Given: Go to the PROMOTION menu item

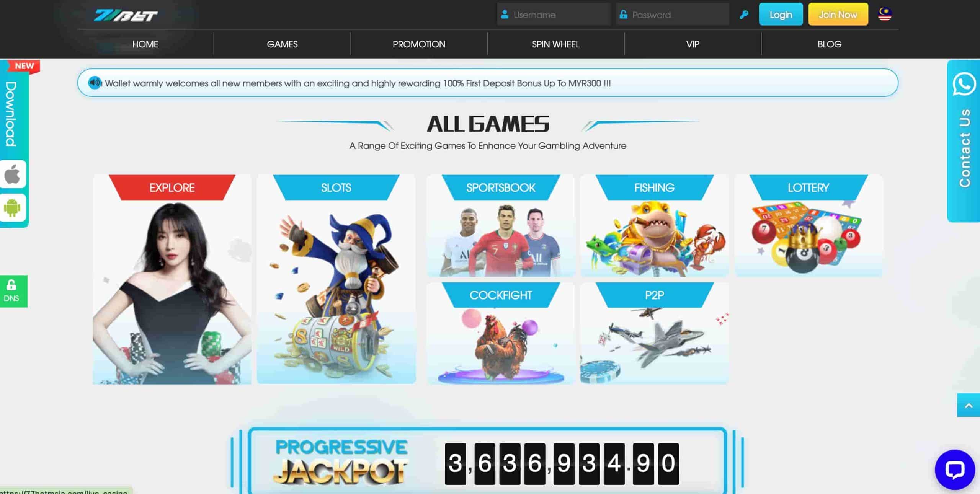Looking at the screenshot, I should tap(419, 44).
